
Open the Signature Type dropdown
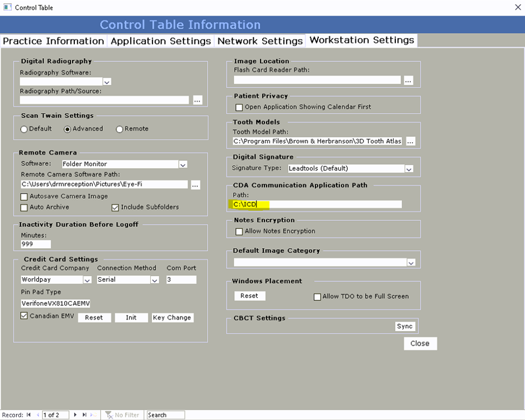pos(409,169)
